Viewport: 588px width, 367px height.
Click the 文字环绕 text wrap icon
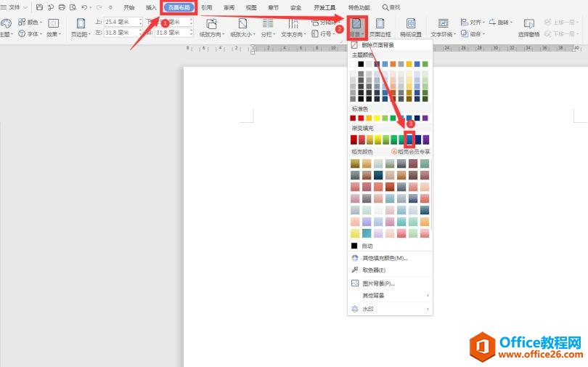click(443, 25)
